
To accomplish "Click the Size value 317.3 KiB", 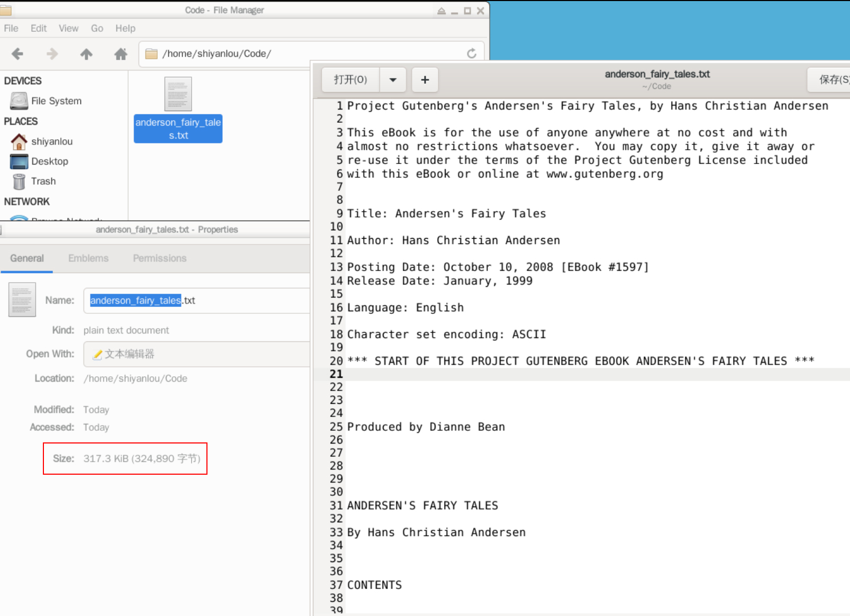I will tap(142, 458).
